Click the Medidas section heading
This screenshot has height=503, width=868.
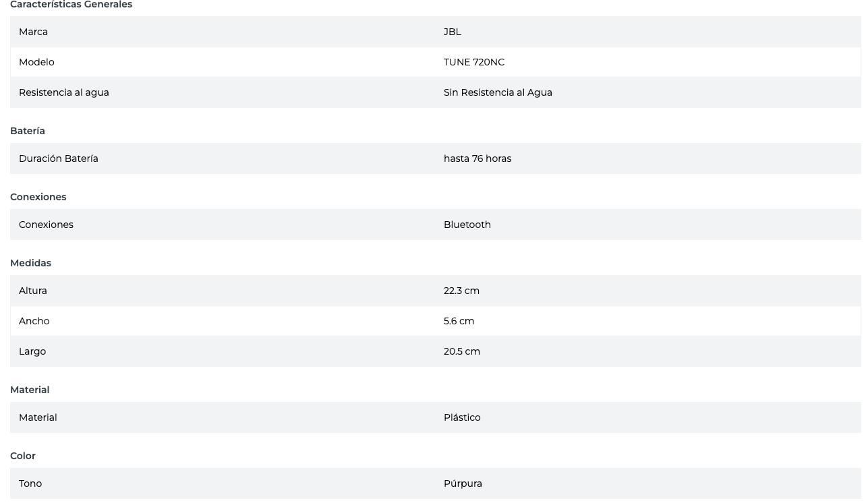click(x=30, y=263)
